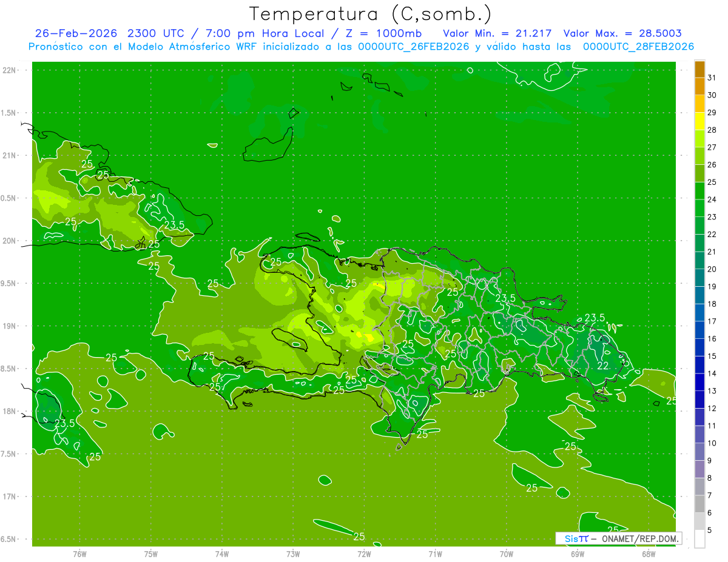Click the 19N latitude axis label
The image size is (728, 562).
point(9,326)
